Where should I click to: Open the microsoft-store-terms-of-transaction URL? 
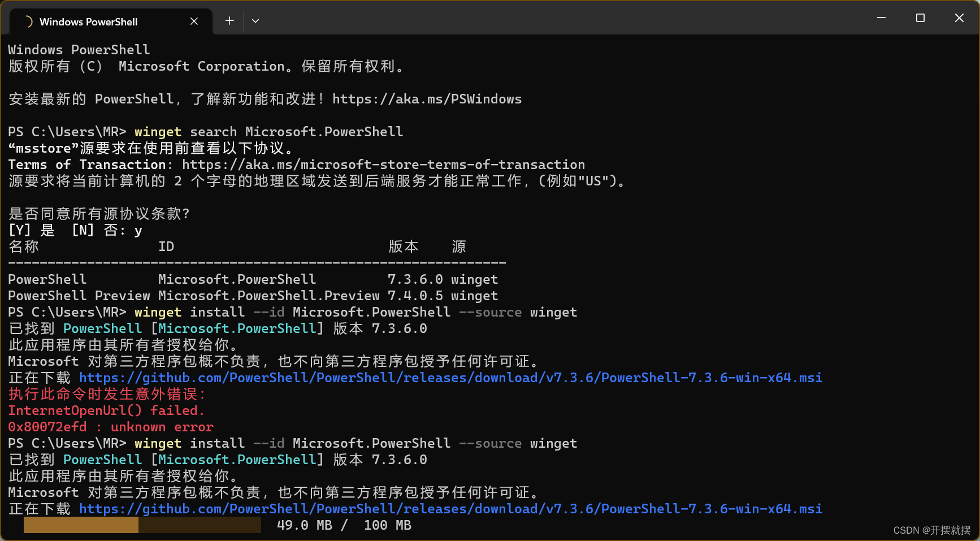tap(383, 165)
